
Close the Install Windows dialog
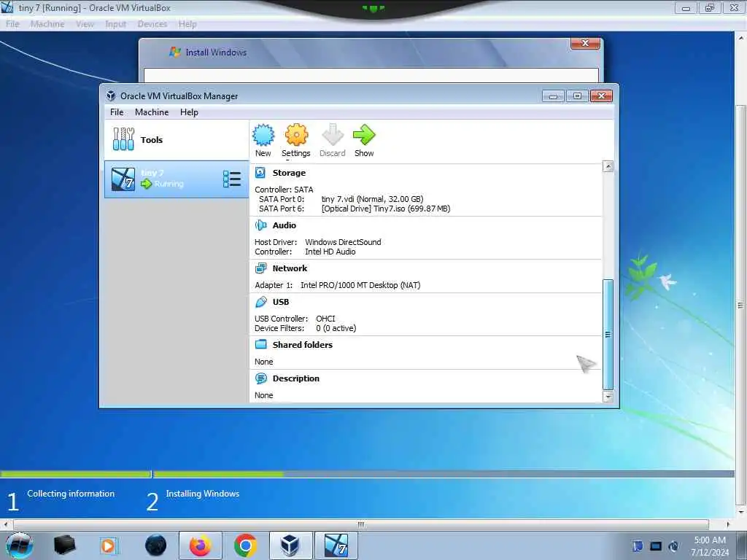586,43
